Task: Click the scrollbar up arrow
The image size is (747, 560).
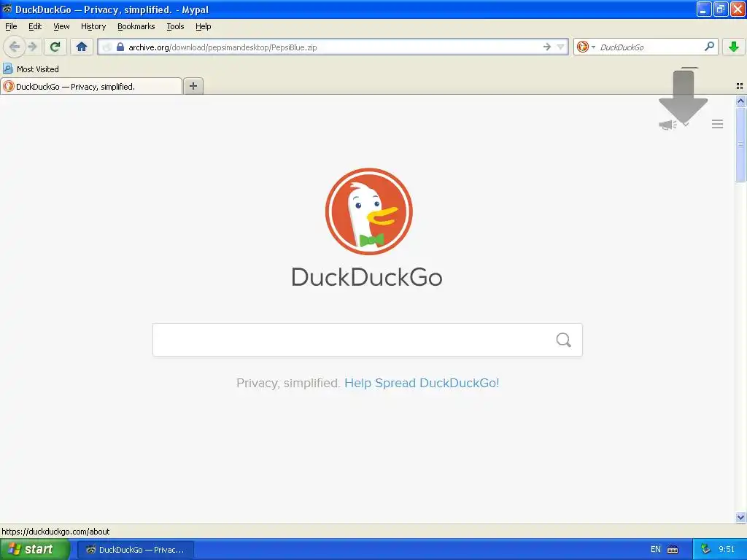Action: [x=740, y=101]
